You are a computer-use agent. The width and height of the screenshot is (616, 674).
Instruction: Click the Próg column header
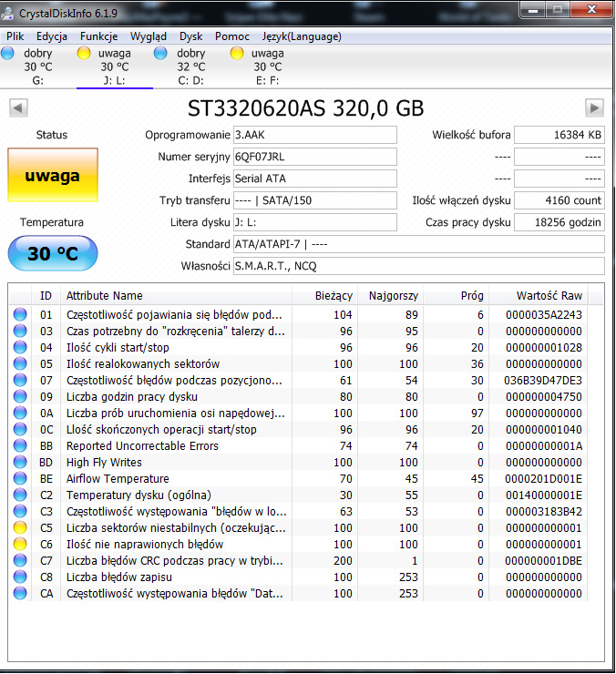tap(456, 296)
